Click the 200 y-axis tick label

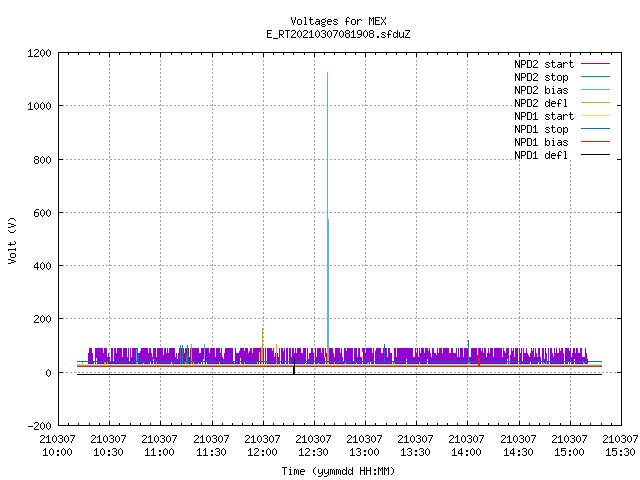[x=42, y=319]
